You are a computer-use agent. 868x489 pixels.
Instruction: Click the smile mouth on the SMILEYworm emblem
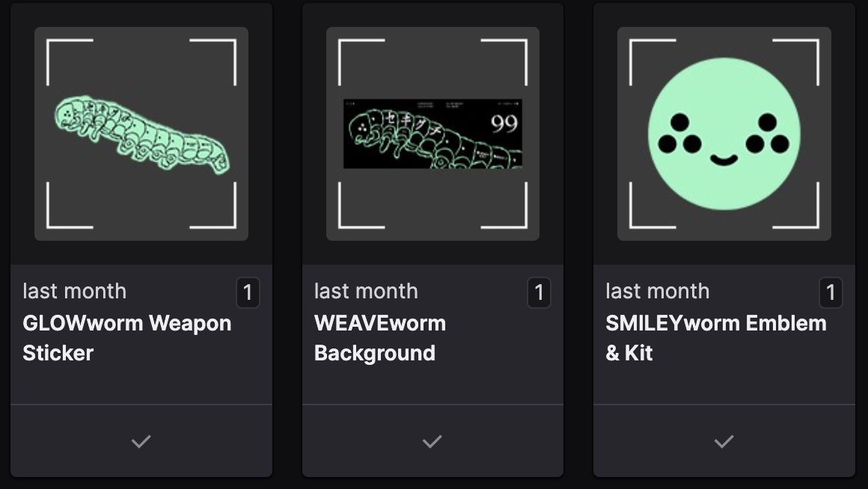[x=724, y=159]
